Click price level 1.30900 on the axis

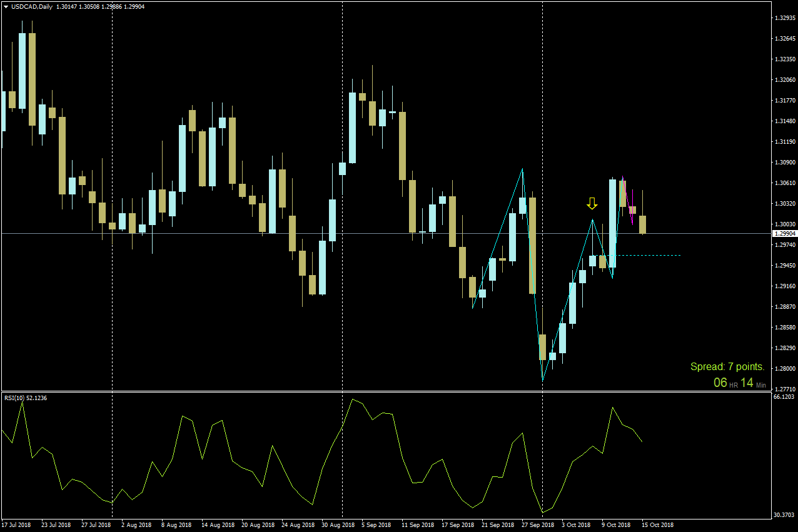point(784,163)
